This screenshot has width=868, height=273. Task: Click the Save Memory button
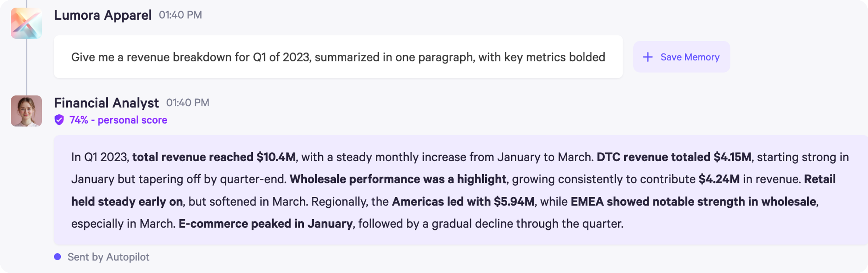click(x=681, y=57)
